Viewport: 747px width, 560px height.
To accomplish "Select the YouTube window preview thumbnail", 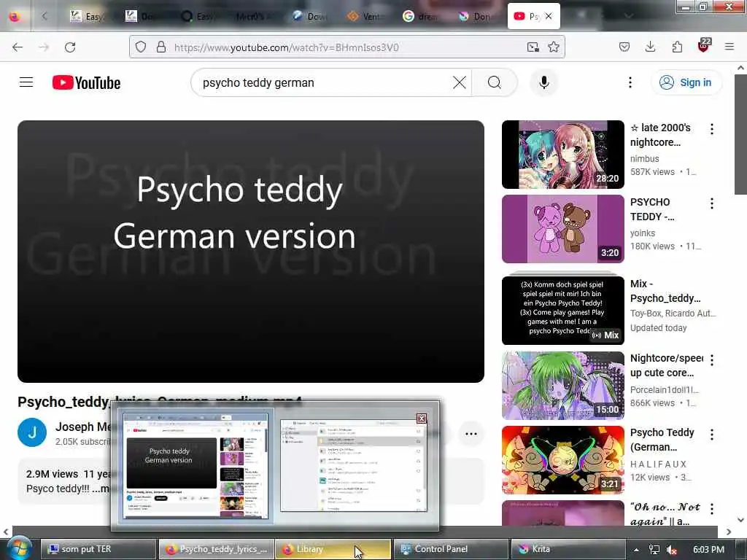I will click(196, 466).
